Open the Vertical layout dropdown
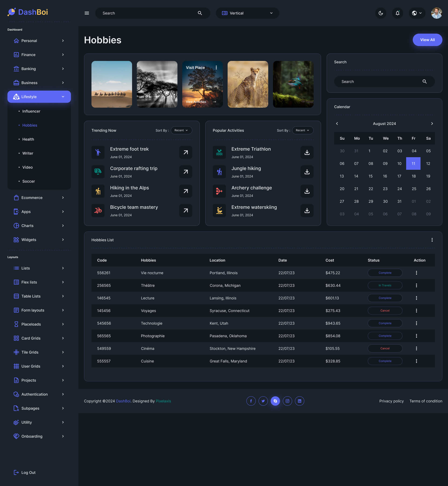The height and width of the screenshot is (486, 448). [x=247, y=13]
